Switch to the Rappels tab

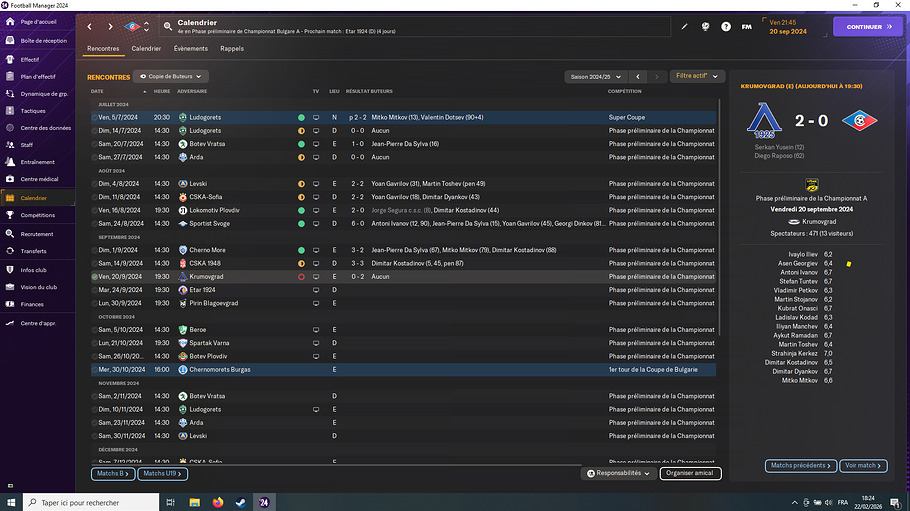[232, 48]
